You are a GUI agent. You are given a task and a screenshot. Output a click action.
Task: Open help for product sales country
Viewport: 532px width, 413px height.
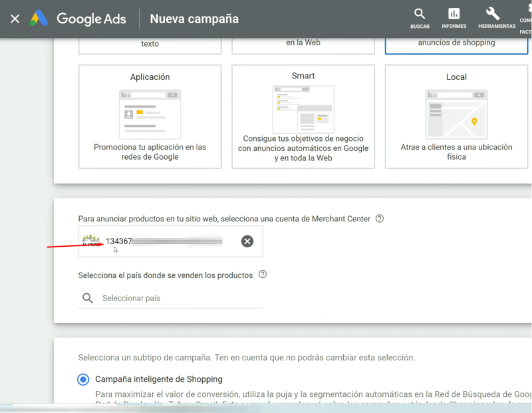(x=263, y=274)
